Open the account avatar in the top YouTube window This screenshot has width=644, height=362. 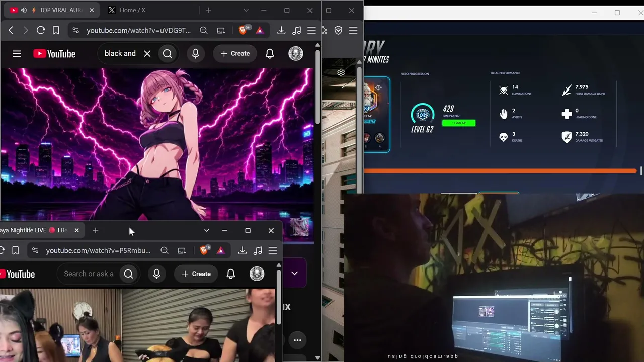pyautogui.click(x=296, y=54)
